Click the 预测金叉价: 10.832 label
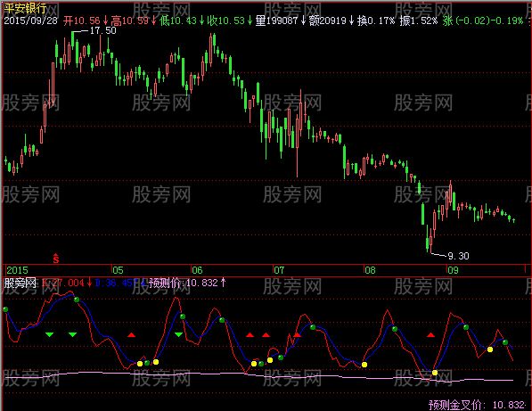This screenshot has height=411, width=532. [477, 405]
